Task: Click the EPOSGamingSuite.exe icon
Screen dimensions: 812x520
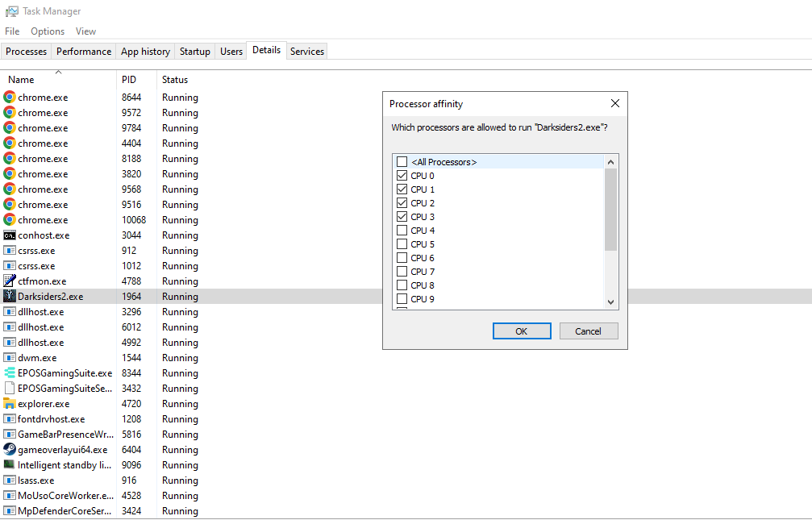Action: coord(10,373)
